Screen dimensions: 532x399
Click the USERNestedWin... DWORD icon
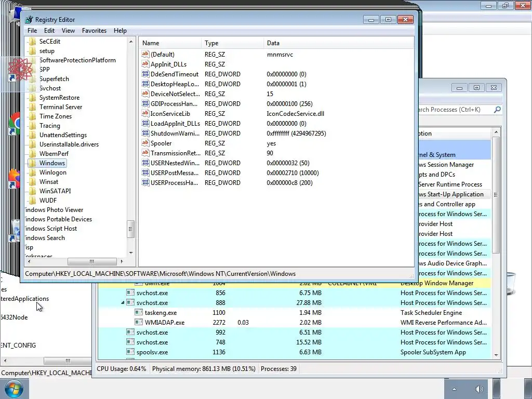click(145, 162)
